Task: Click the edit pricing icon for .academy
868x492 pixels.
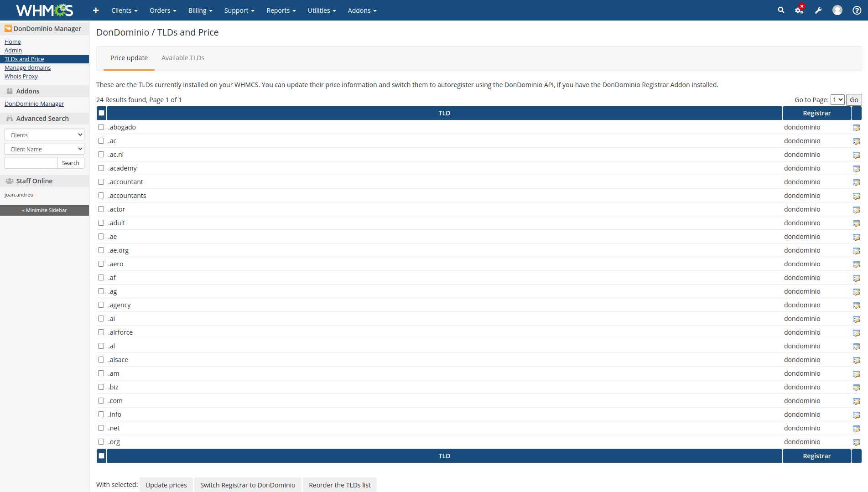Action: (x=856, y=169)
